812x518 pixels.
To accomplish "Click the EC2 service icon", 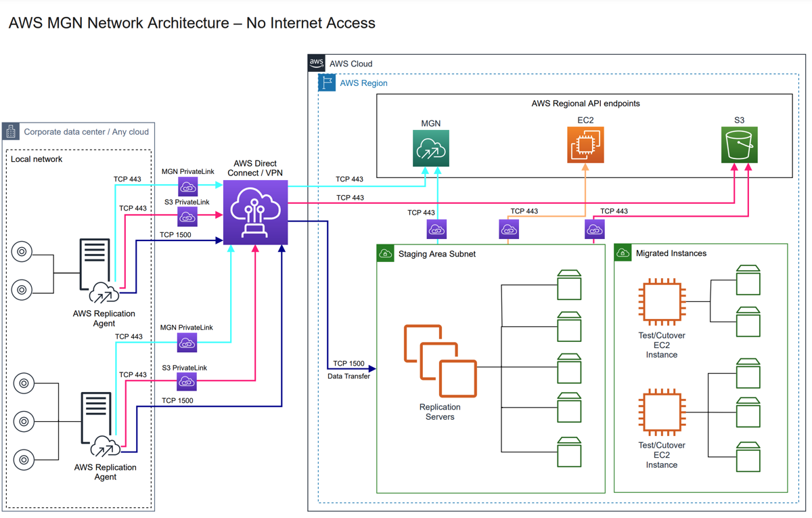I will pyautogui.click(x=585, y=144).
